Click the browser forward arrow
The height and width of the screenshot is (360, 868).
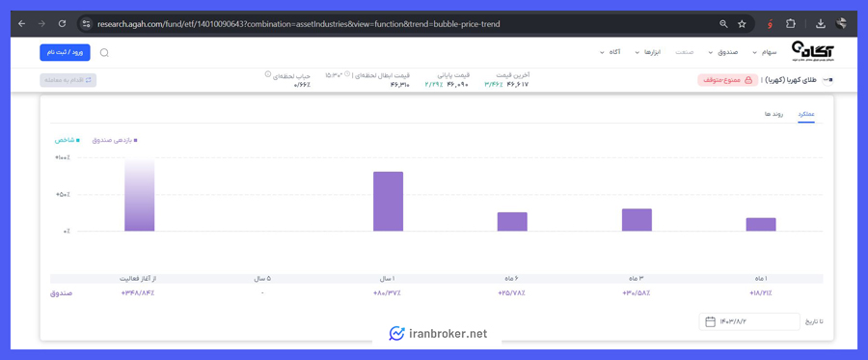[x=41, y=24]
